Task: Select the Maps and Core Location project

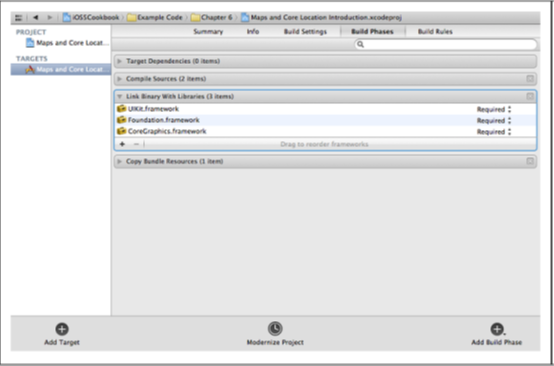Action: click(x=67, y=43)
